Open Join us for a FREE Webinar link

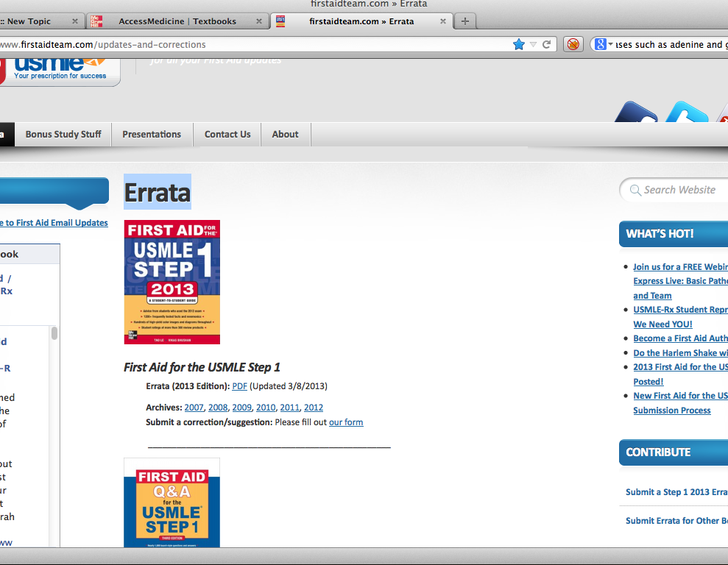[680, 281]
